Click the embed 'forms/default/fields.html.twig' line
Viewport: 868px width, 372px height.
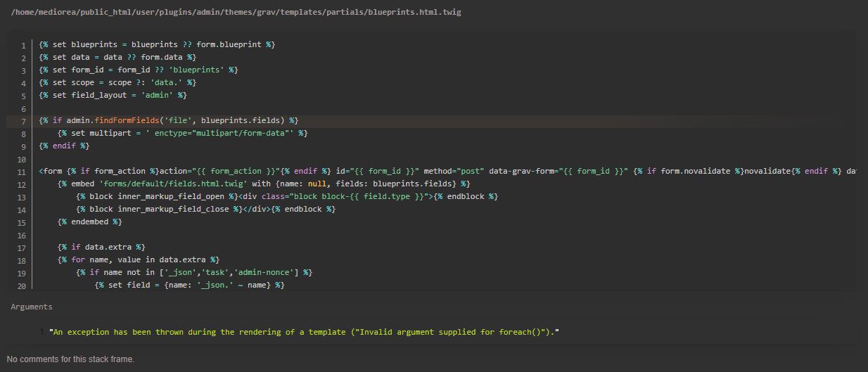click(264, 184)
